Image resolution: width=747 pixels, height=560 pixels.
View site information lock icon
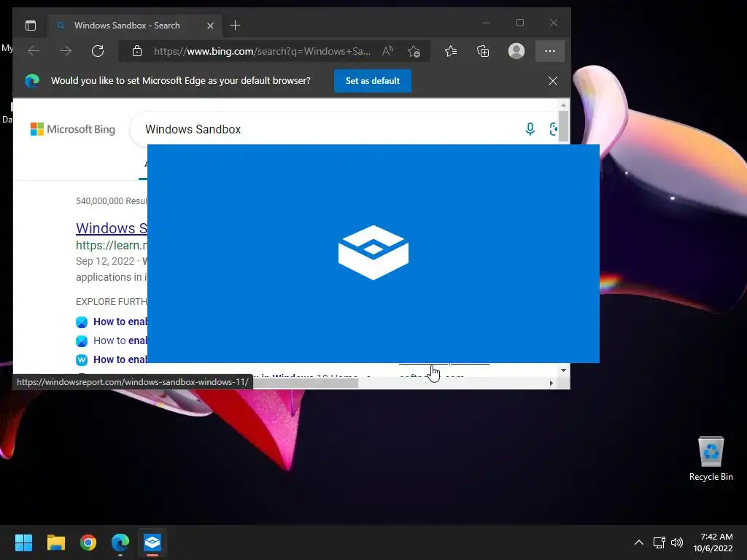137,52
